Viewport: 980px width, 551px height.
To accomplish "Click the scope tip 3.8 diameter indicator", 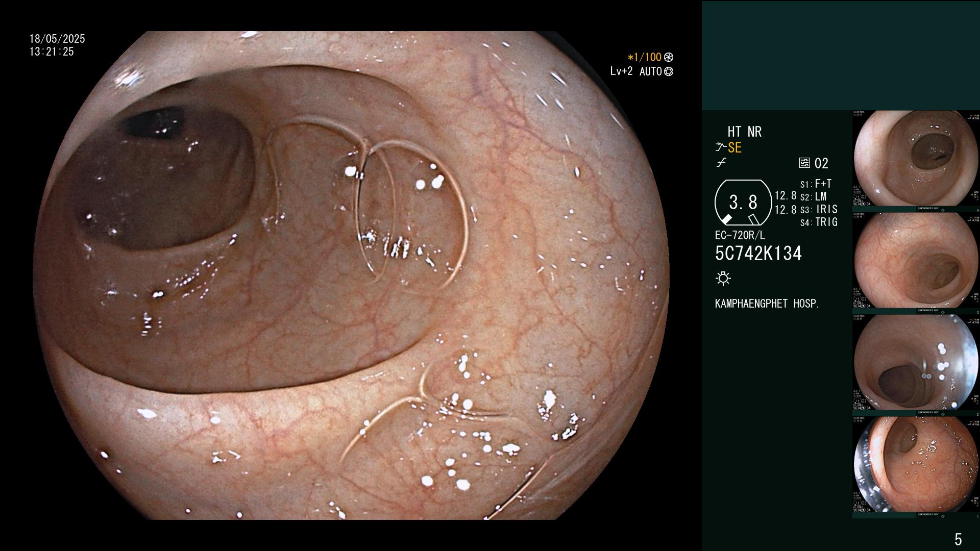I will 743,203.
